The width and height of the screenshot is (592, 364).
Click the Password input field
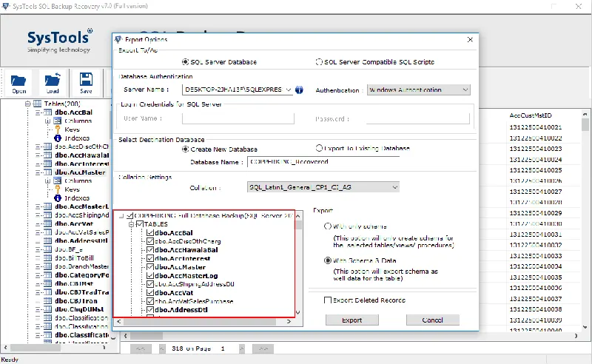tap(418, 118)
